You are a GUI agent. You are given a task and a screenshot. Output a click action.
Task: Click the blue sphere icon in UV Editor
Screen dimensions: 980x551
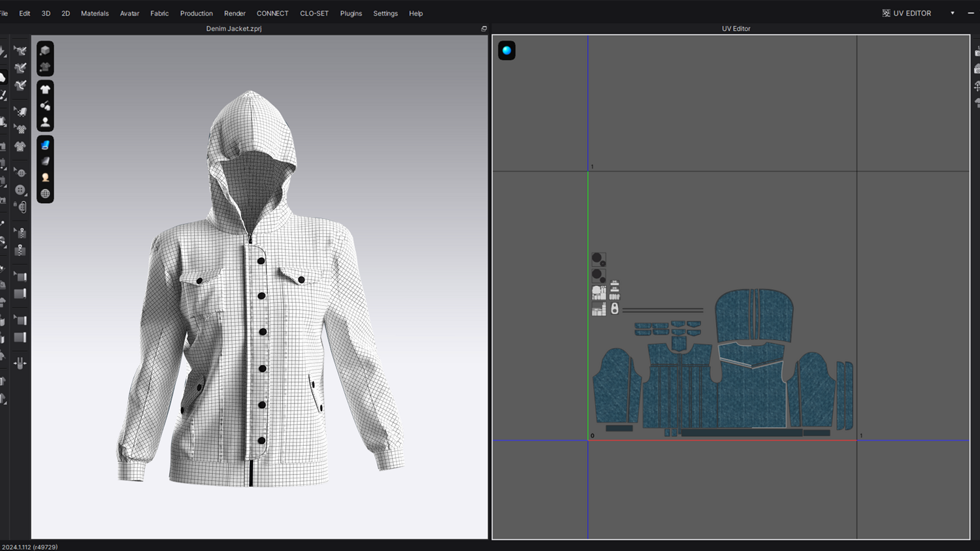pos(506,50)
